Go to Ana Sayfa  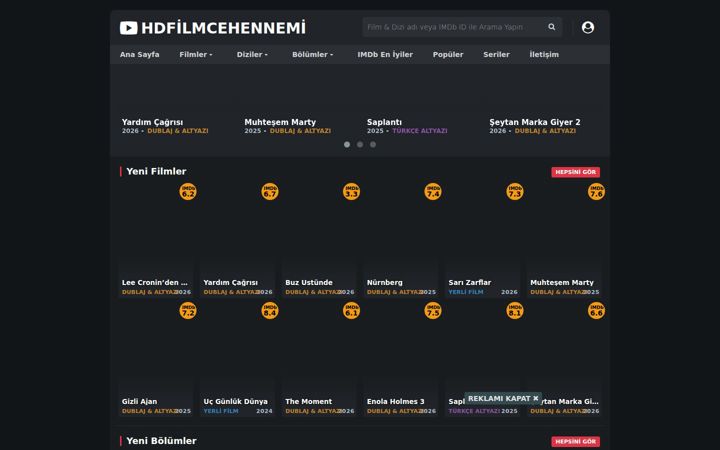(140, 54)
